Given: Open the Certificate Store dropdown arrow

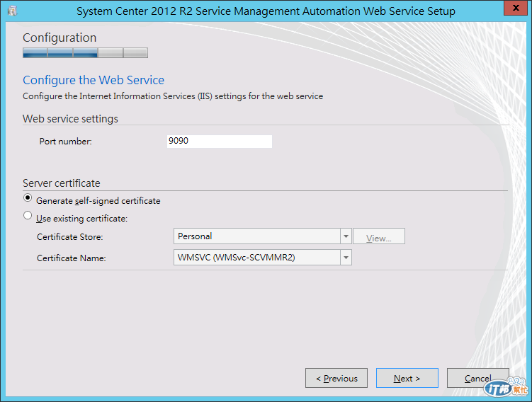Looking at the screenshot, I should (x=346, y=236).
